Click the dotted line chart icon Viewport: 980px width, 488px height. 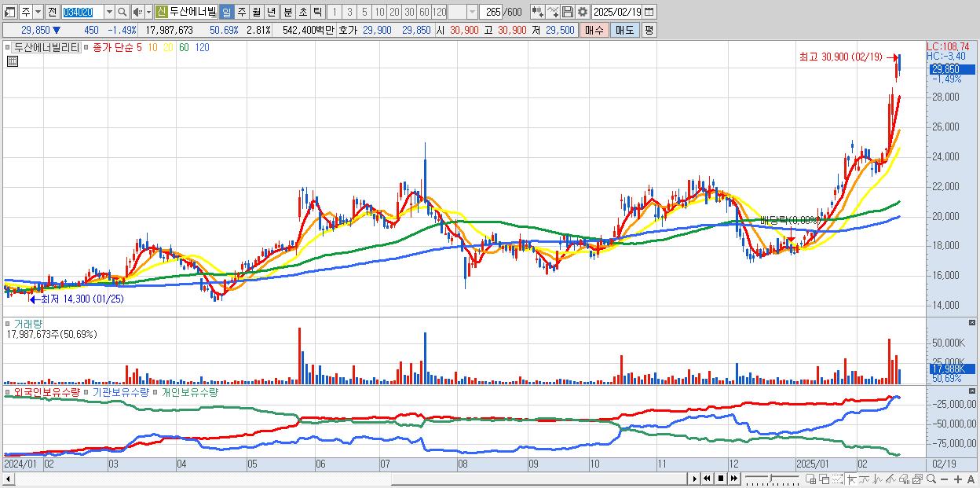[837, 479]
